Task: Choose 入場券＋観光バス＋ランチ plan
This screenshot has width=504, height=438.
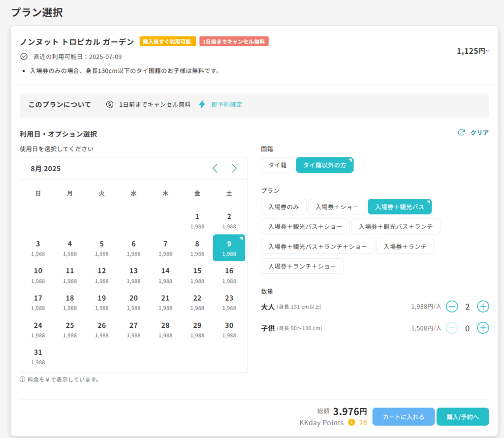Action: [x=395, y=226]
